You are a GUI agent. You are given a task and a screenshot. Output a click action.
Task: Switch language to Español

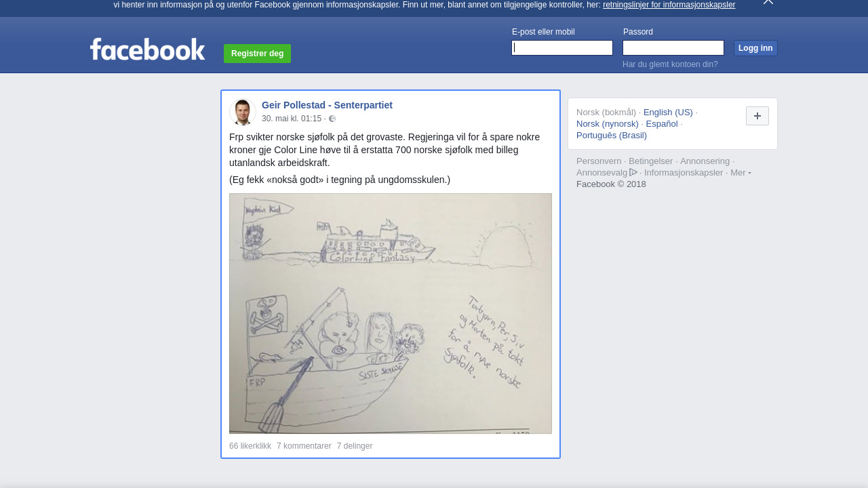662,124
